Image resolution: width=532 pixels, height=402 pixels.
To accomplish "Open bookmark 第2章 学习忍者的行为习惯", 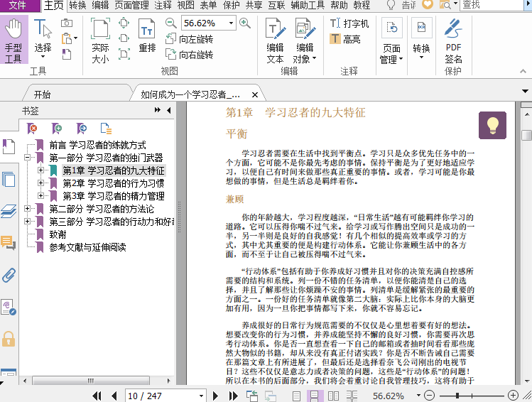I will [113, 183].
